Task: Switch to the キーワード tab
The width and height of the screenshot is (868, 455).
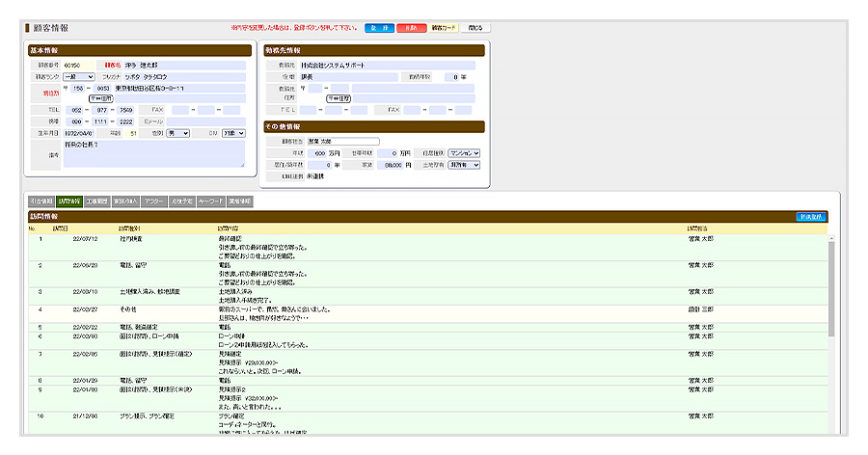Action: pyautogui.click(x=210, y=201)
